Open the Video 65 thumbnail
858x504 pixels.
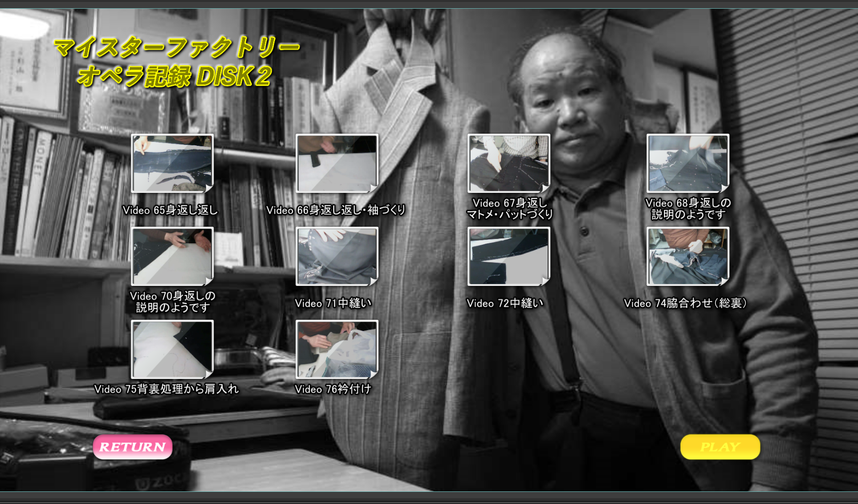click(x=172, y=164)
